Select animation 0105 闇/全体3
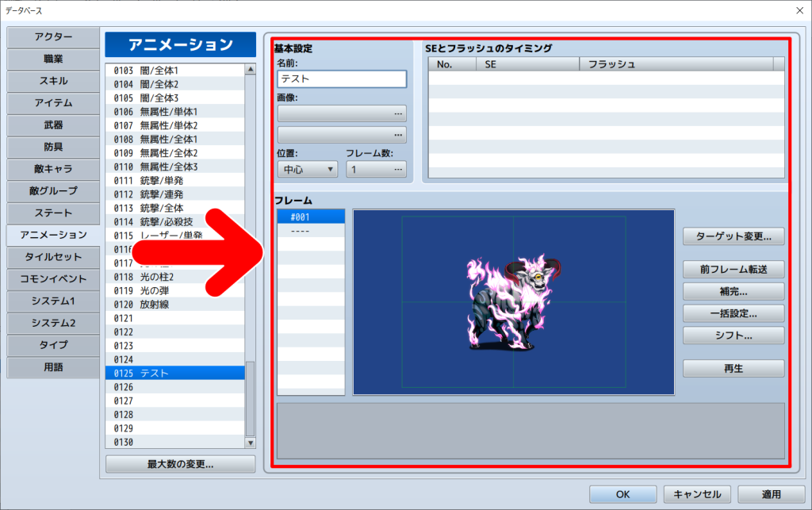Image resolution: width=812 pixels, height=510 pixels. pyautogui.click(x=175, y=98)
